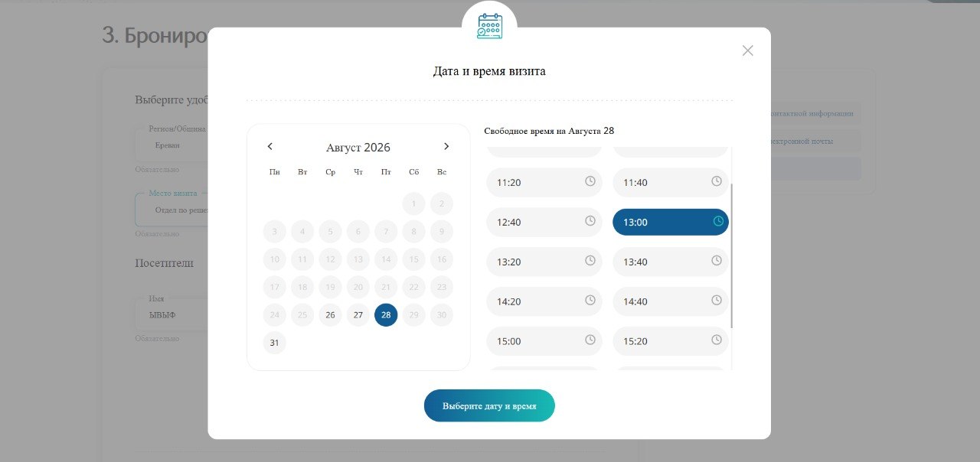The height and width of the screenshot is (462, 980).
Task: Click clock icon in 11:20 slot
Action: (590, 181)
